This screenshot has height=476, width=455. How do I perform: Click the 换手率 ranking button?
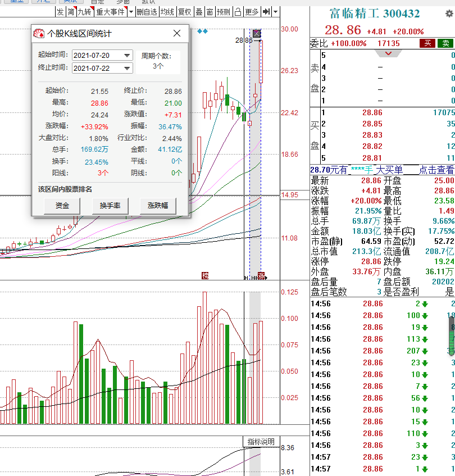[x=110, y=206]
